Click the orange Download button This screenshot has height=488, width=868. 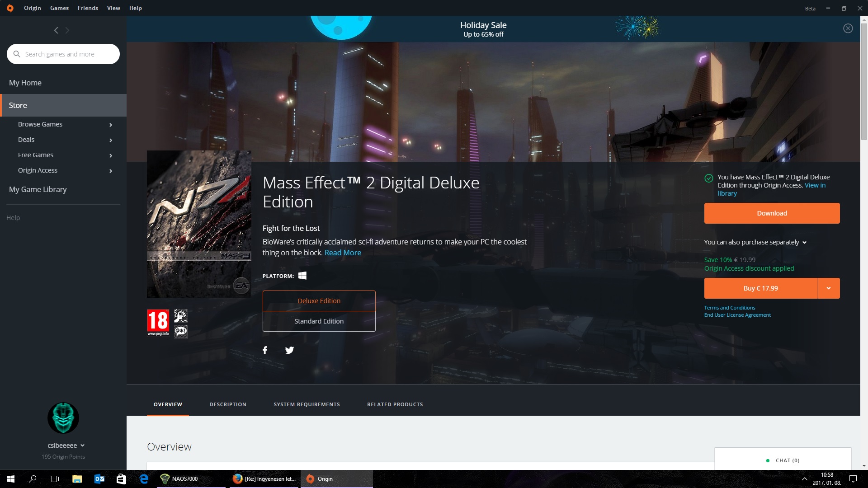click(772, 213)
